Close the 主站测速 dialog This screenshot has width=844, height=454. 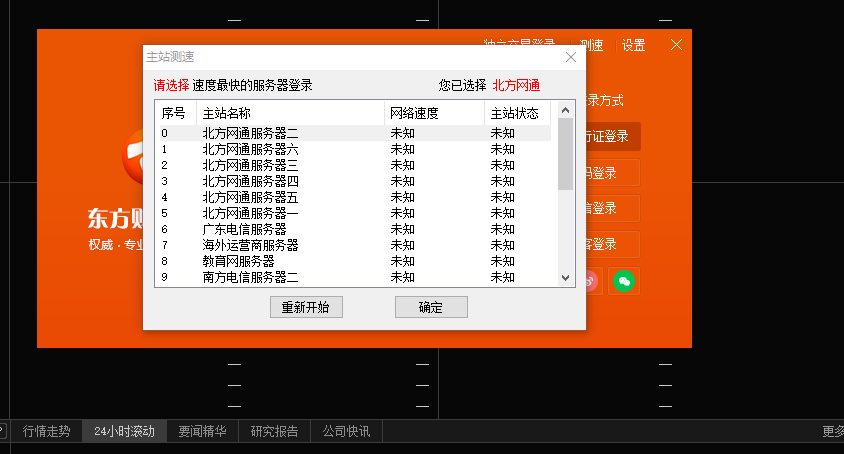click(571, 57)
